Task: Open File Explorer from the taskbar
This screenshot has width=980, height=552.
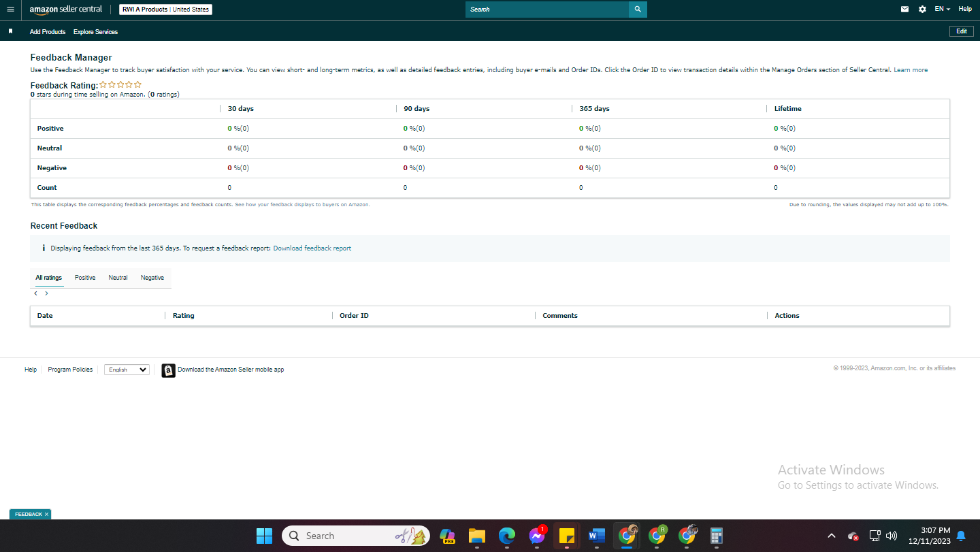Action: point(476,536)
